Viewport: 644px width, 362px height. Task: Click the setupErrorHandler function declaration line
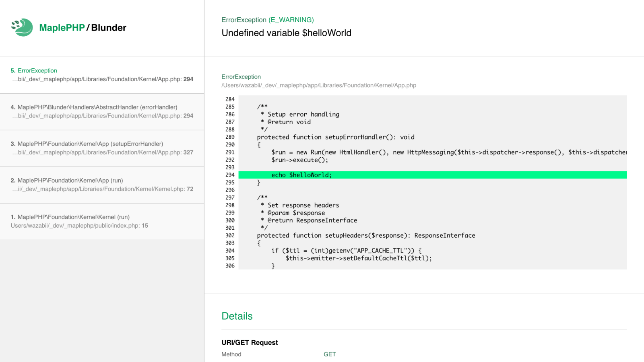(336, 137)
